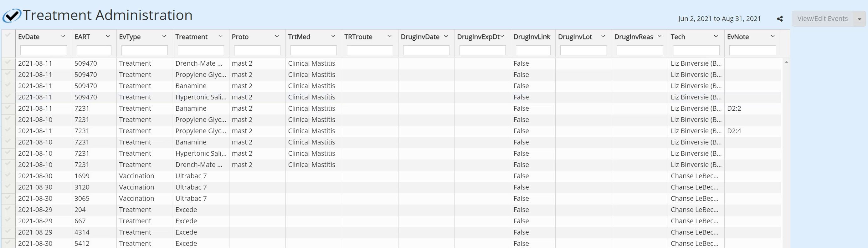
Task: Open the EvDate column menu chevron
Action: tap(63, 36)
